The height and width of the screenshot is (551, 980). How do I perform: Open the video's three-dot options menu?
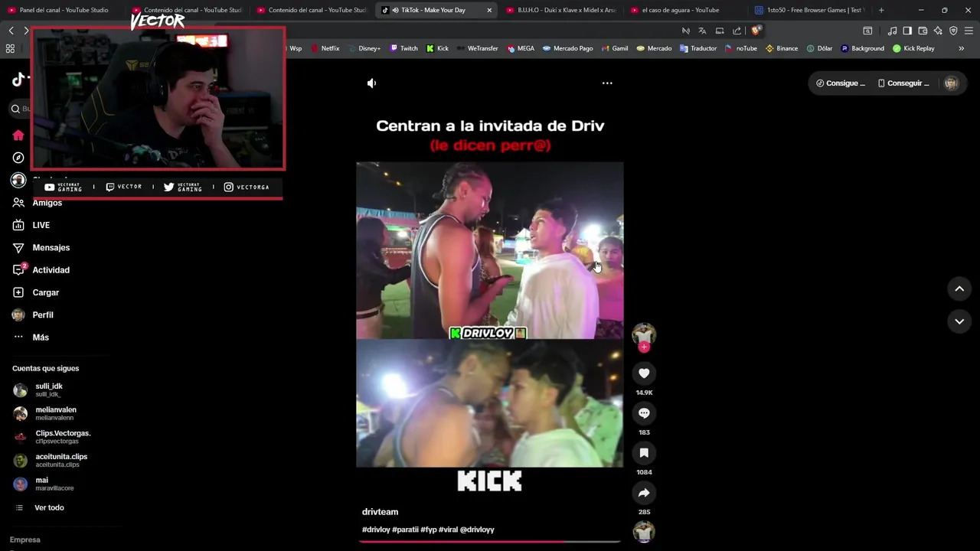point(607,83)
